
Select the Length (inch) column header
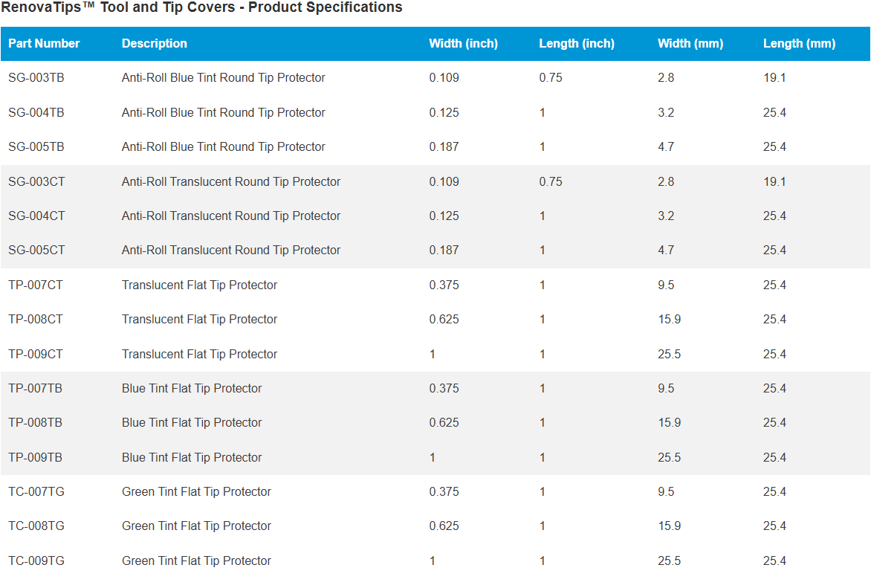[577, 44]
